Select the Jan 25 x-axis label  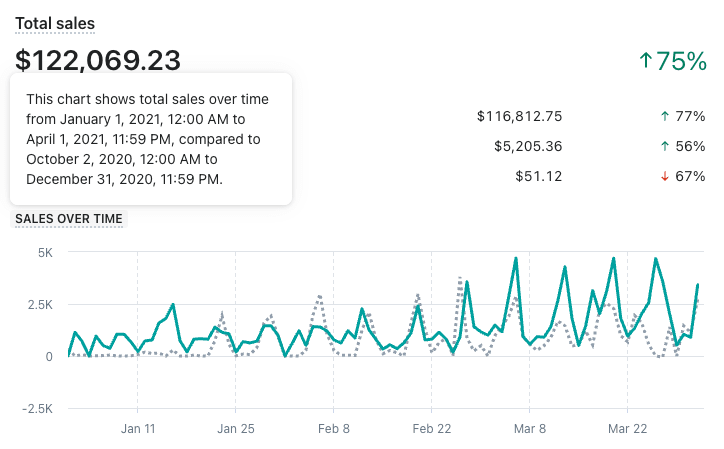(x=235, y=428)
